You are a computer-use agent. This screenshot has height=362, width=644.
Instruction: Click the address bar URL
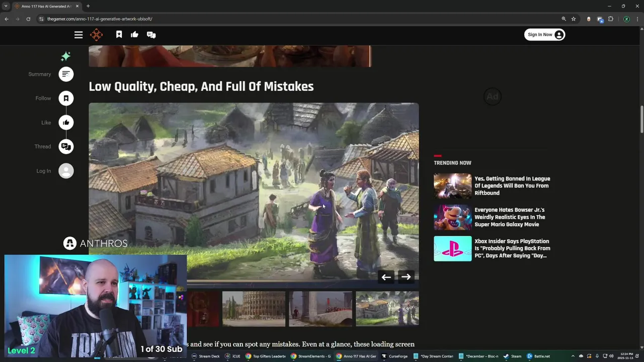coord(100,19)
